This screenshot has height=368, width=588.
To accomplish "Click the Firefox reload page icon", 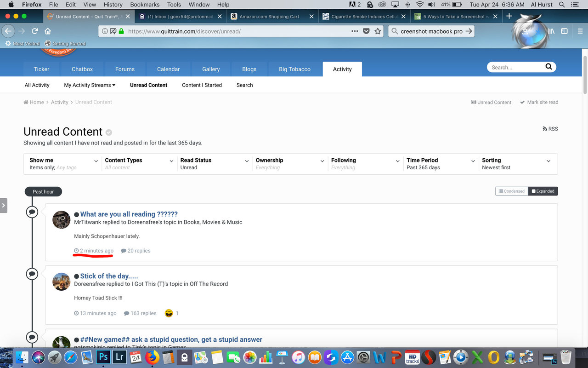I will point(35,31).
